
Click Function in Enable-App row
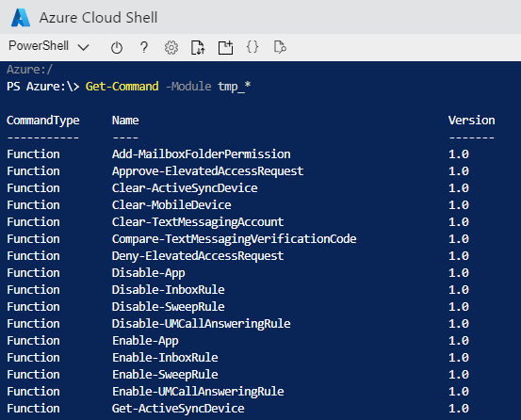coord(33,341)
